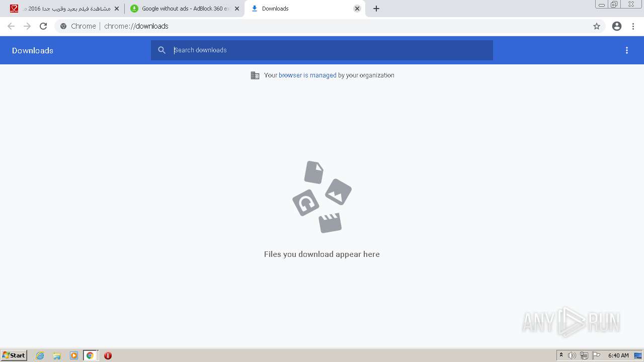Close the Arabic-titled 2016 film tab

[117, 9]
